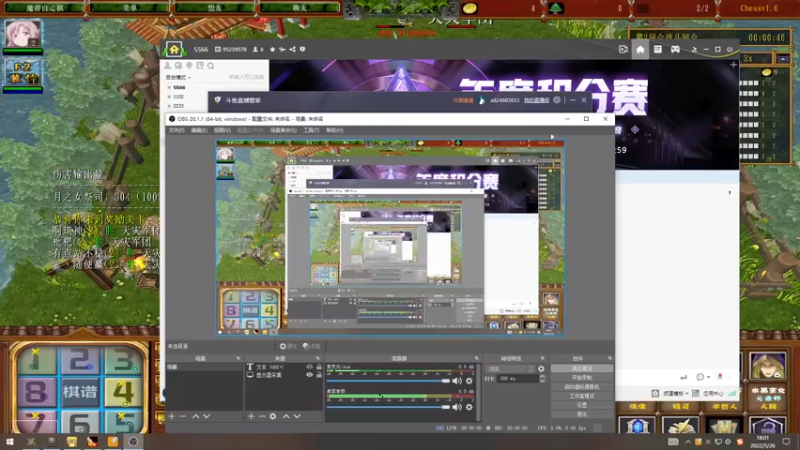
Task: Click the start recording button in OBS
Action: tap(582, 378)
